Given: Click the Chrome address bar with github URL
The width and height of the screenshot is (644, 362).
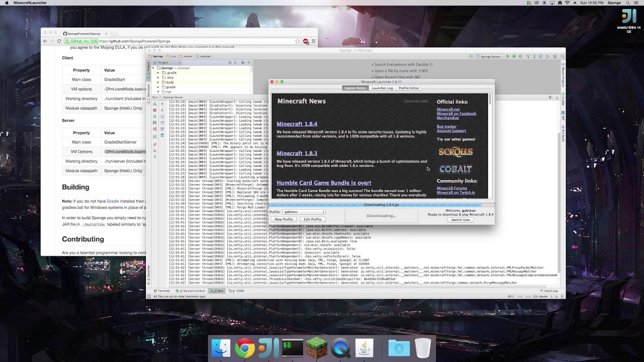Looking at the screenshot, I should (x=182, y=41).
